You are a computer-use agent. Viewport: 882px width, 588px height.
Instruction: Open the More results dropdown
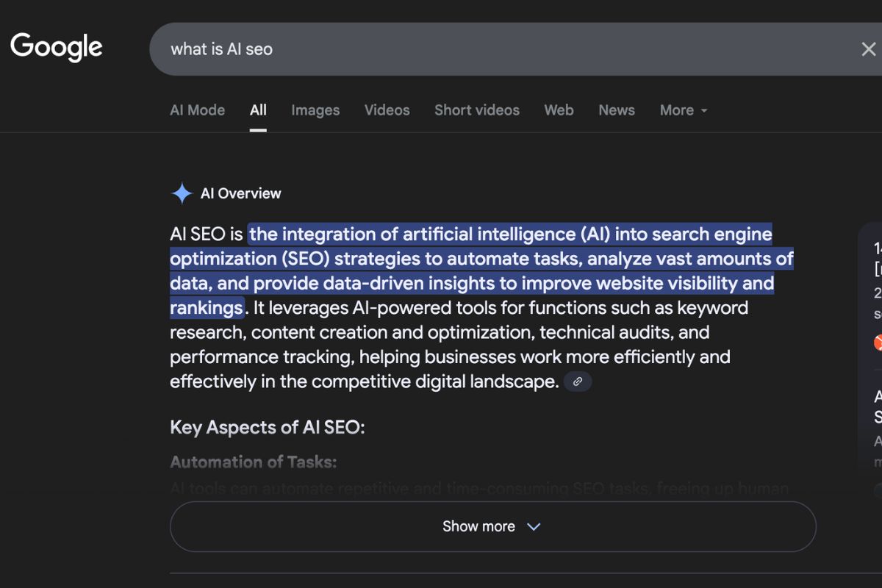pos(683,110)
